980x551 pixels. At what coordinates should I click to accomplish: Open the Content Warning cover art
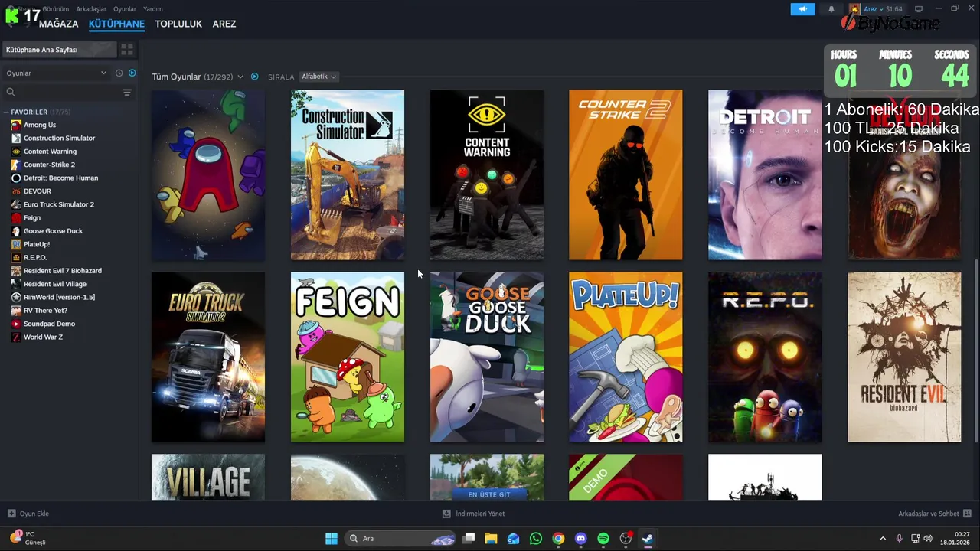(x=487, y=175)
